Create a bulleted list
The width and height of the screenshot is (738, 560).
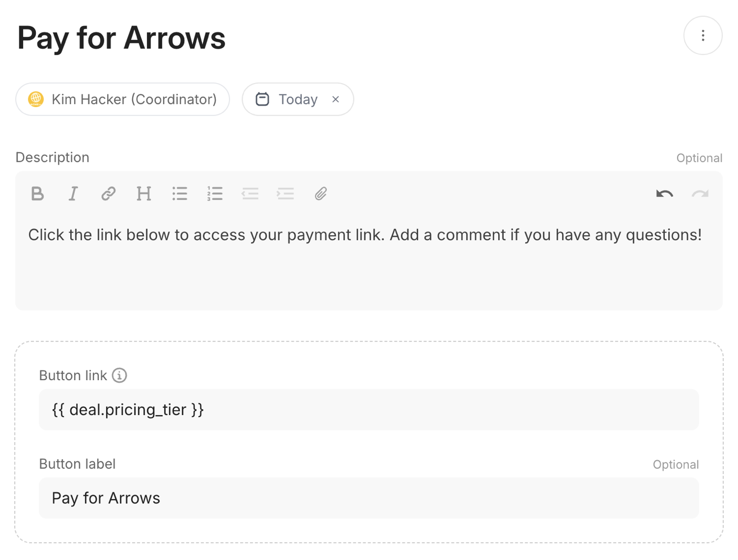point(179,194)
